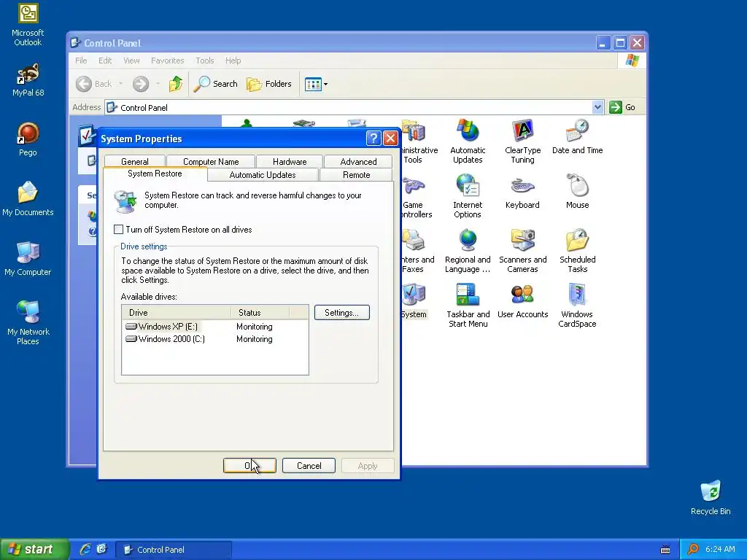Select the Microsoft Outlook desktop icon
This screenshot has width=747, height=560.
28,25
